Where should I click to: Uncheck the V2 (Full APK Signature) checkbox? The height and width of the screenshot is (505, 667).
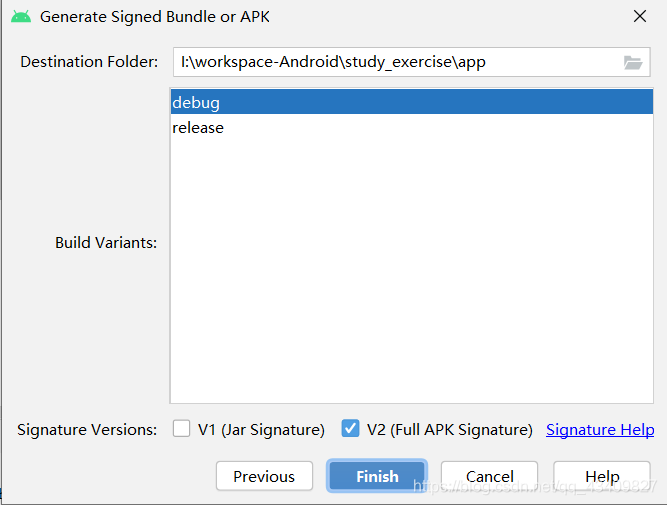[350, 428]
